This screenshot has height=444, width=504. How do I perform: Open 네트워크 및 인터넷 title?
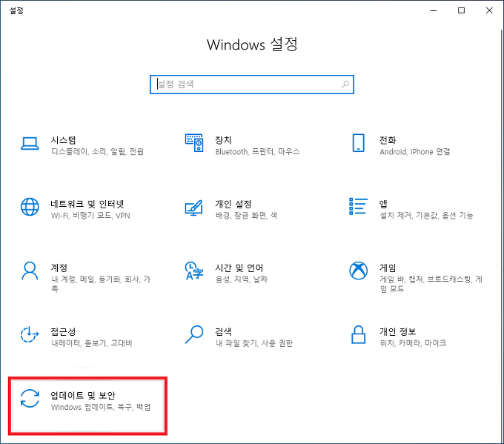[x=87, y=204]
